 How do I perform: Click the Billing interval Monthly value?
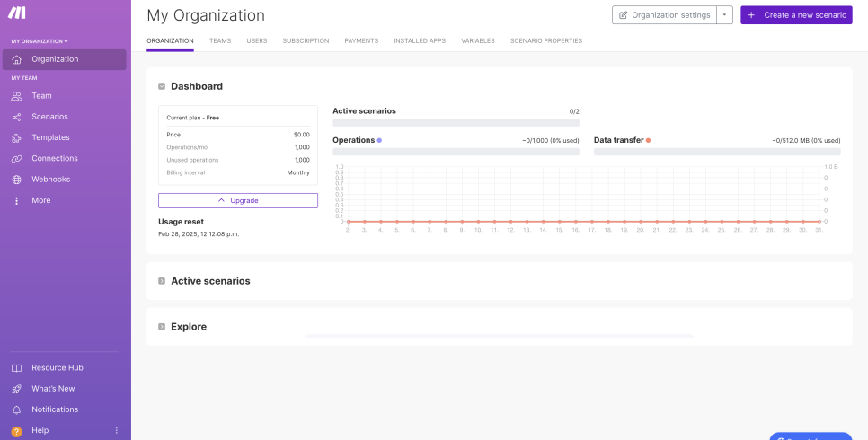tap(298, 172)
